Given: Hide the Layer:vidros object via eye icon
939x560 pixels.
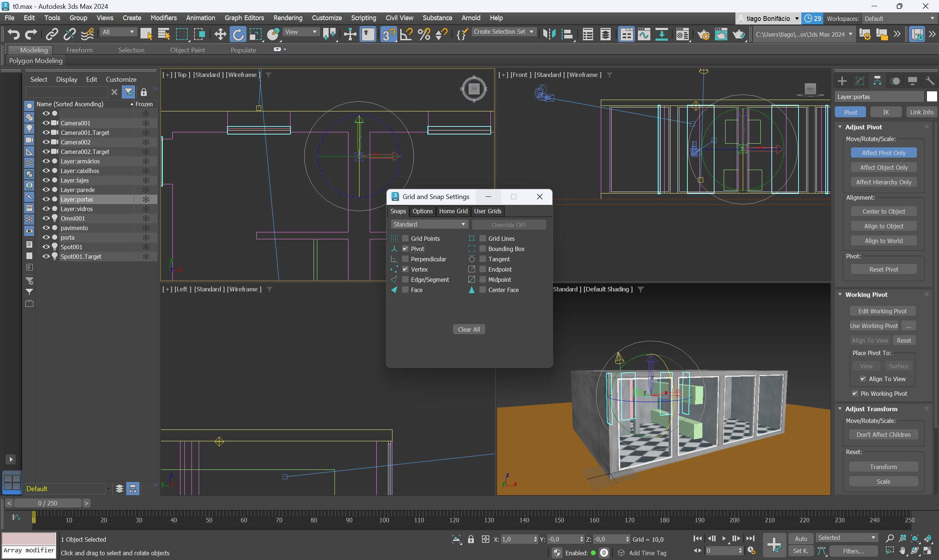Looking at the screenshot, I should click(x=46, y=209).
